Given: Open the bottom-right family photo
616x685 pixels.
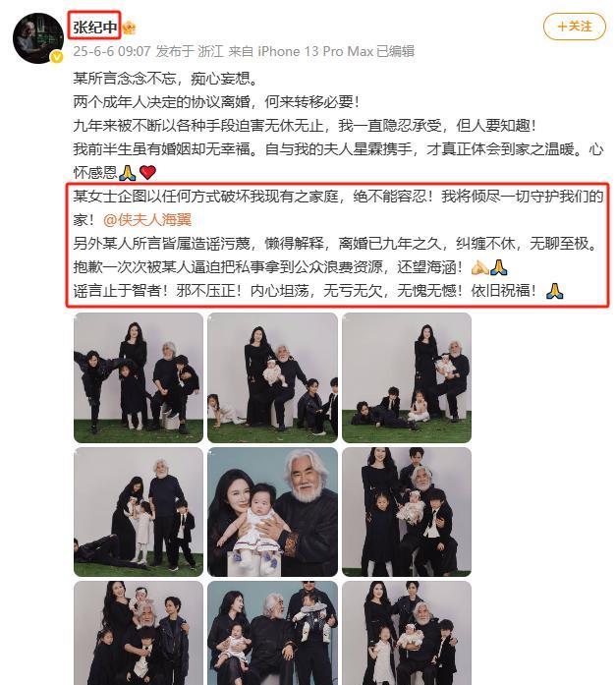Looking at the screenshot, I should [x=407, y=633].
